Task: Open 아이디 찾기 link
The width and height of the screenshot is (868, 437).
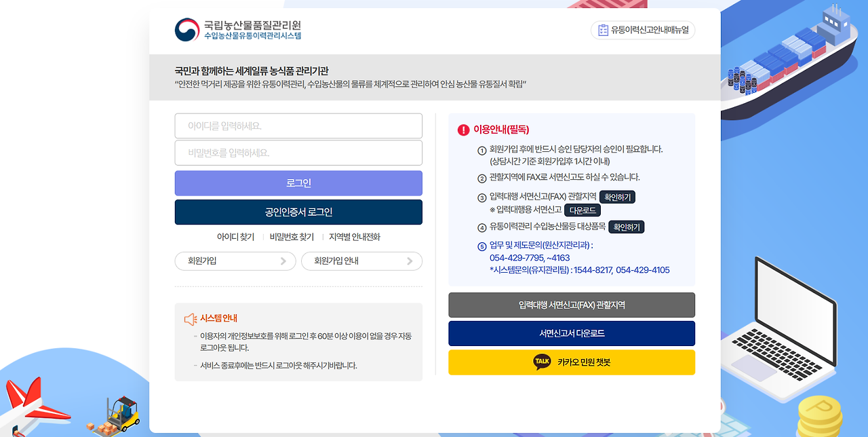Action: pos(235,237)
